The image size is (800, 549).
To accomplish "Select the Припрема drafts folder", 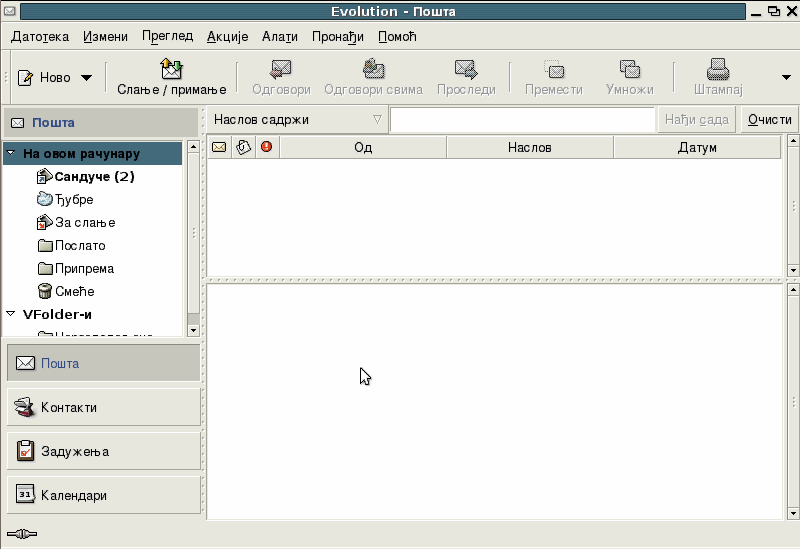I will click(x=76, y=268).
